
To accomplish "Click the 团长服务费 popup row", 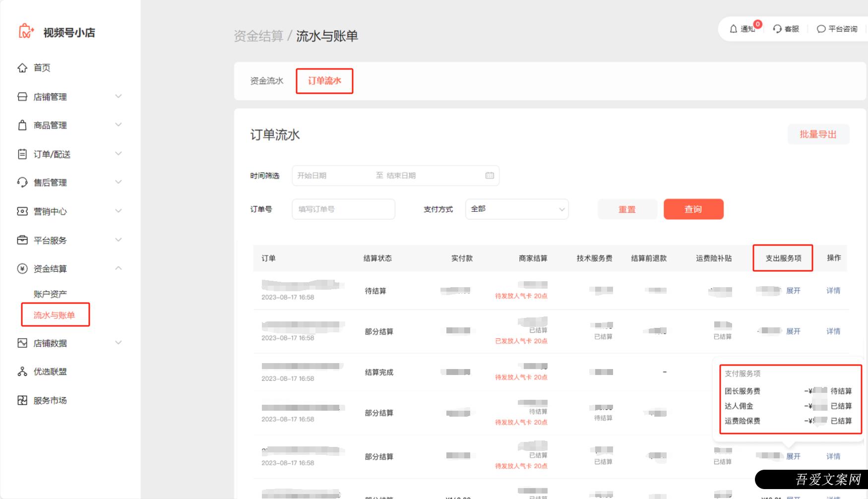I will pos(789,391).
